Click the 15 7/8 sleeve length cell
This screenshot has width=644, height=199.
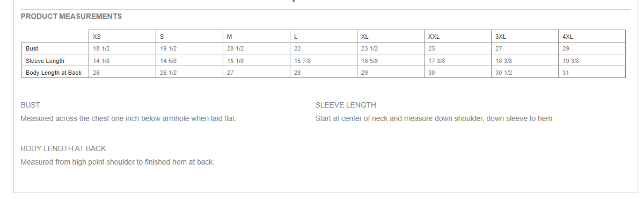[x=303, y=61]
